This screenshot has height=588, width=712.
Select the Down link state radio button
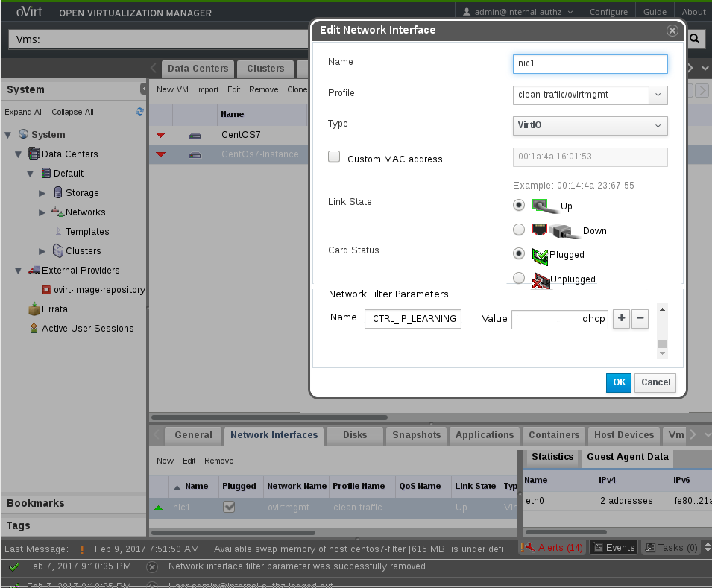click(519, 230)
